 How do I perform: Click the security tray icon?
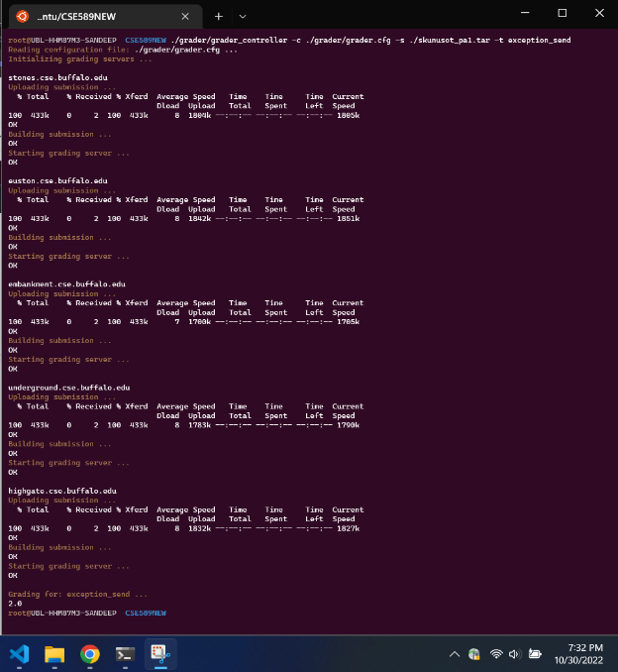(474, 654)
